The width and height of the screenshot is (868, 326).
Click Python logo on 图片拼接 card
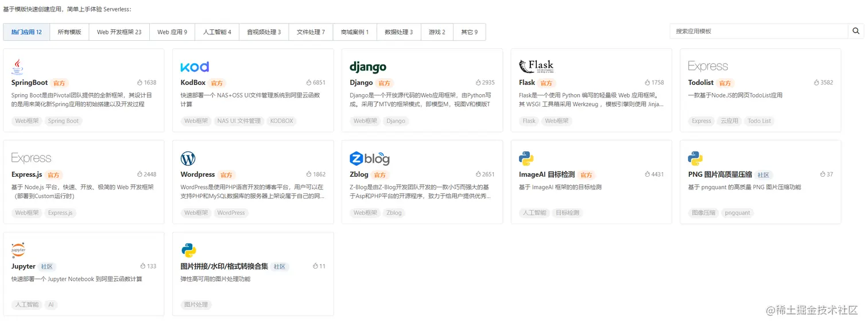188,250
